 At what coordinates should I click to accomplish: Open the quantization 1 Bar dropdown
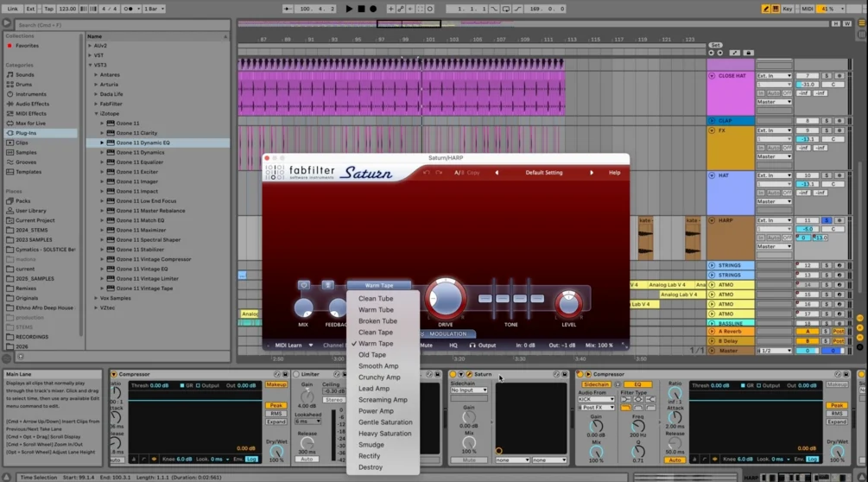(154, 9)
